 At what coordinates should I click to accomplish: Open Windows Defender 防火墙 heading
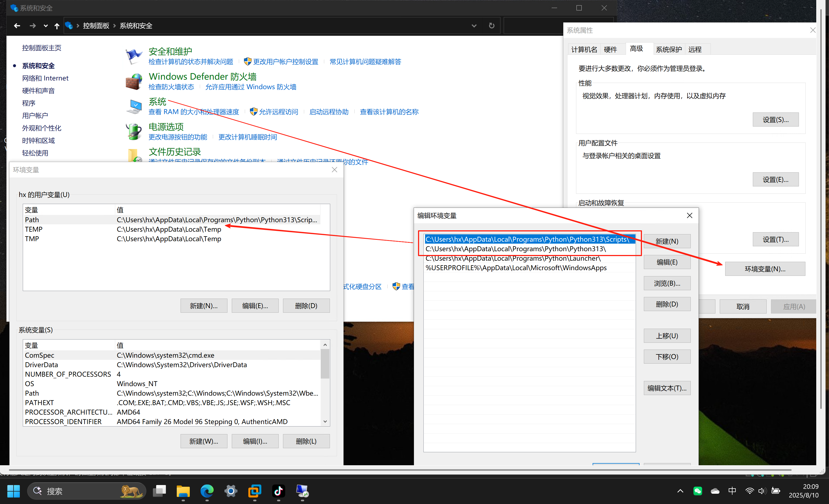(x=203, y=77)
